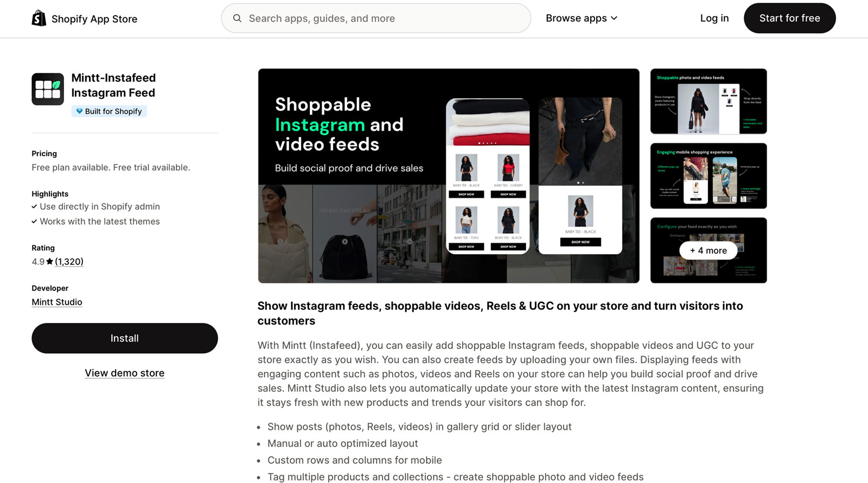
Task: Click the + 4 more screenshots button
Action: (x=709, y=250)
